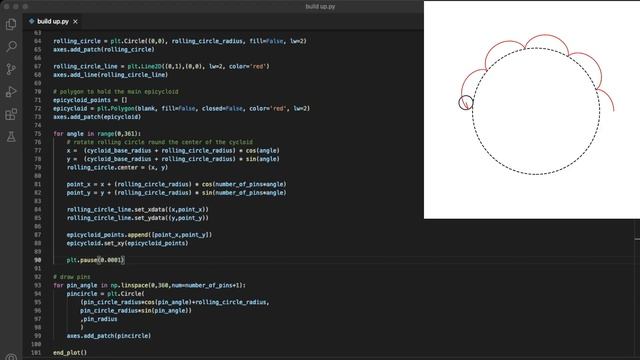
Task: Click the 'end_plot()' line
Action: pos(70,353)
